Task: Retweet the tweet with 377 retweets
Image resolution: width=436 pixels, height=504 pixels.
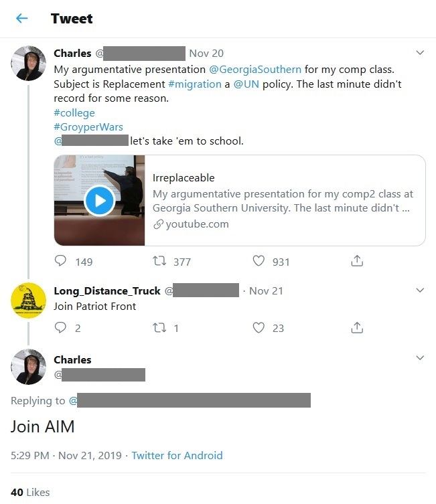Action: coord(159,260)
